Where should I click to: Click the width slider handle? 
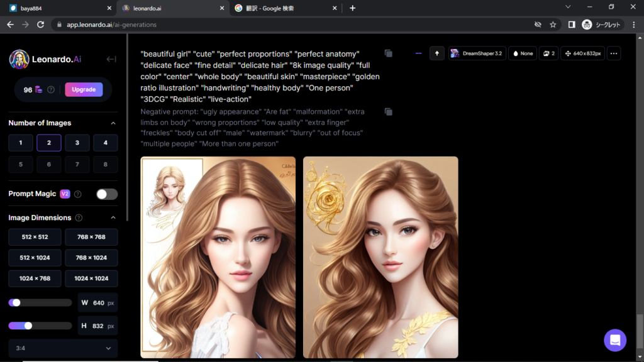(16, 303)
